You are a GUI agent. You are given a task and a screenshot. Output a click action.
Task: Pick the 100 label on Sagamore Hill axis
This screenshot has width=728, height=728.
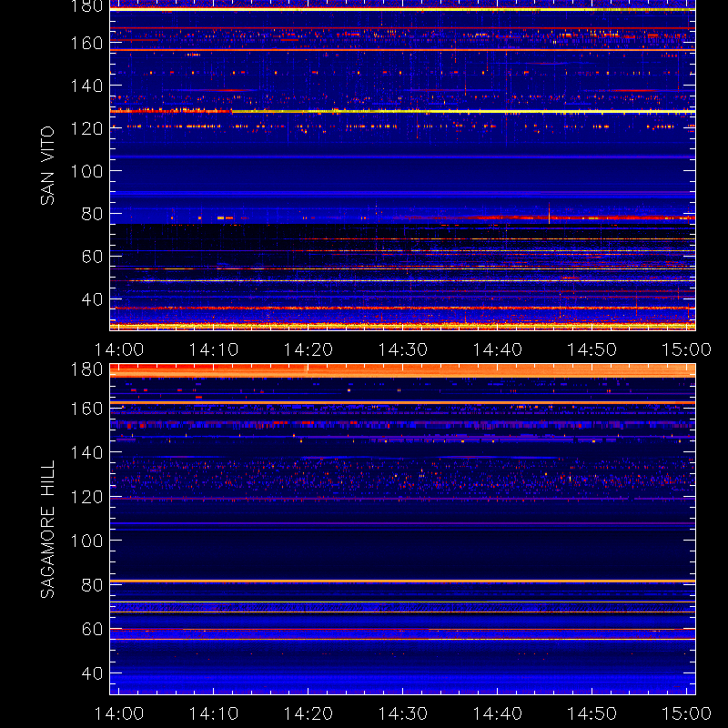coord(86,541)
